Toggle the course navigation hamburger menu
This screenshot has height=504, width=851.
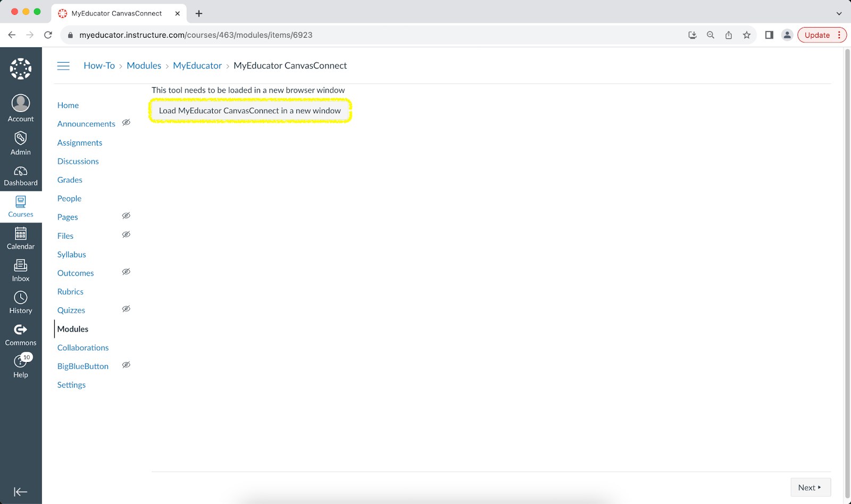(63, 66)
